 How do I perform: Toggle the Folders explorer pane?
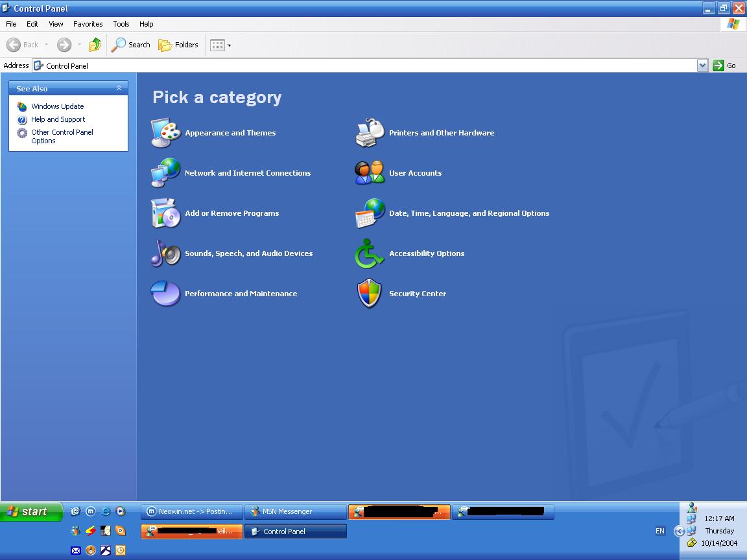pos(179,44)
